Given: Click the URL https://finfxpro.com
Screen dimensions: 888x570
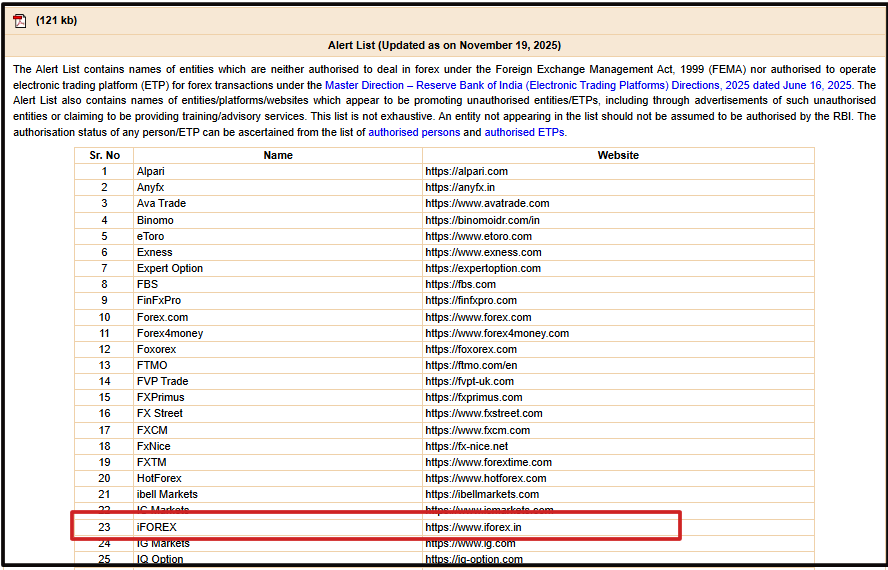Looking at the screenshot, I should click(471, 300).
